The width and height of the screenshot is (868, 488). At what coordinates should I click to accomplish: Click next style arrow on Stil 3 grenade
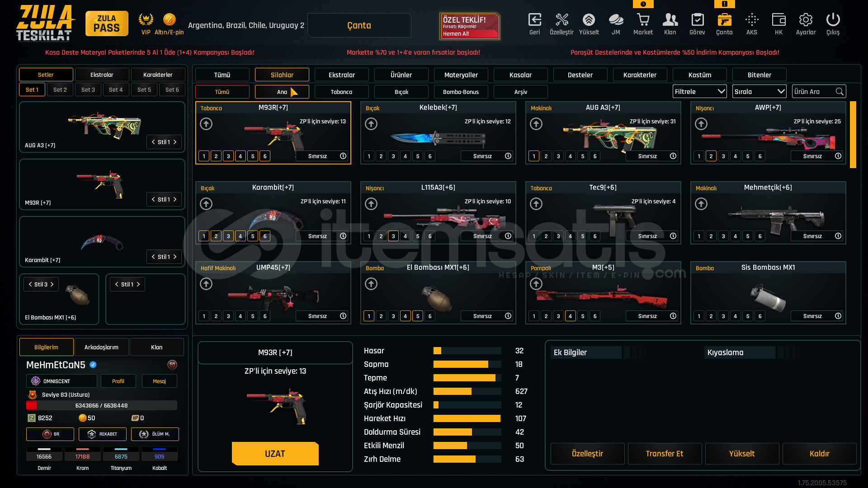coord(52,284)
